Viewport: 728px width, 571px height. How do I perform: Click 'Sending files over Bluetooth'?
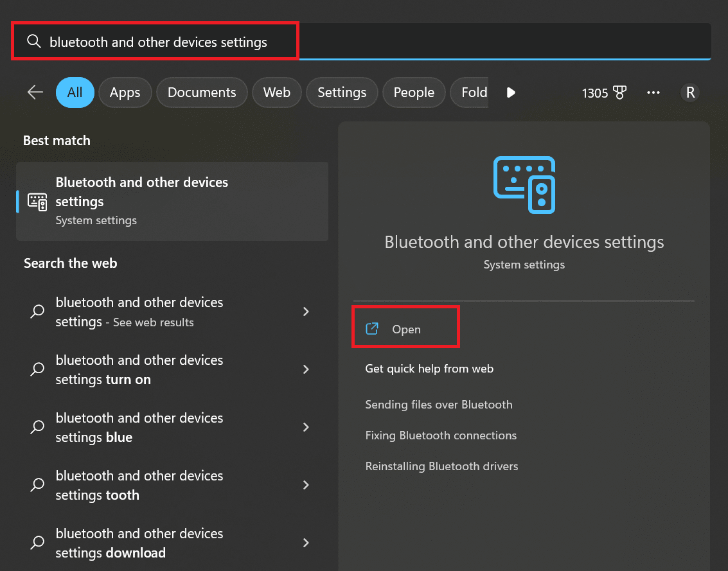[x=438, y=405]
